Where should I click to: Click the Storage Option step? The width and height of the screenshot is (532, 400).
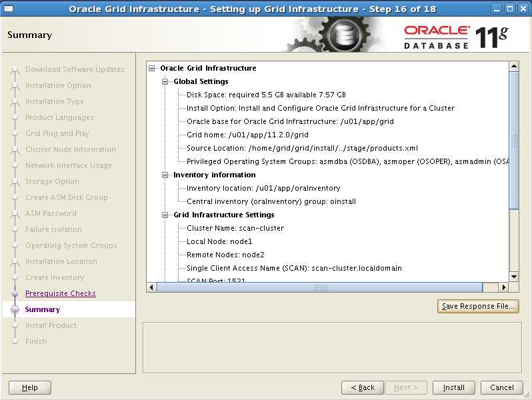[x=52, y=181]
